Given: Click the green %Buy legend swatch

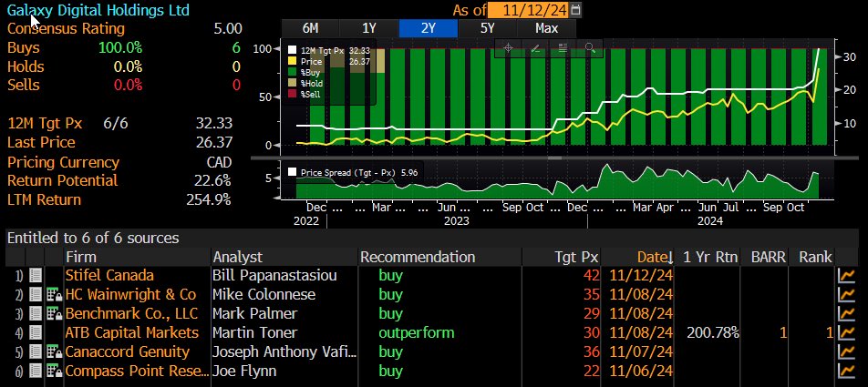Looking at the screenshot, I should 293,73.
